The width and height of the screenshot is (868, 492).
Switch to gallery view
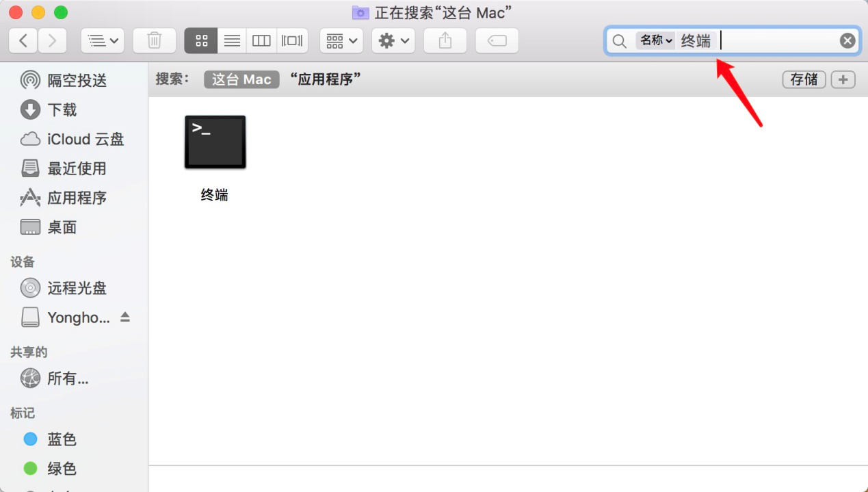pyautogui.click(x=292, y=41)
